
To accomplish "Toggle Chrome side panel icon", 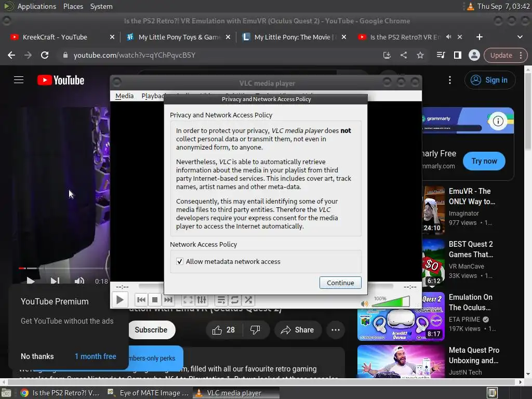I will click(457, 55).
